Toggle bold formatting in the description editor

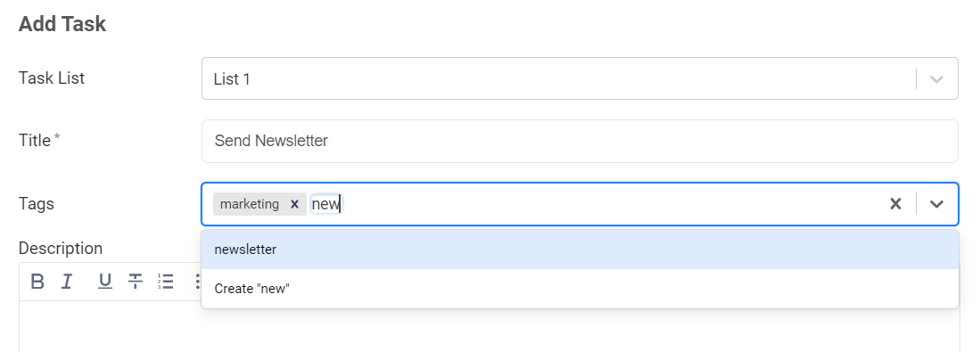(x=37, y=282)
